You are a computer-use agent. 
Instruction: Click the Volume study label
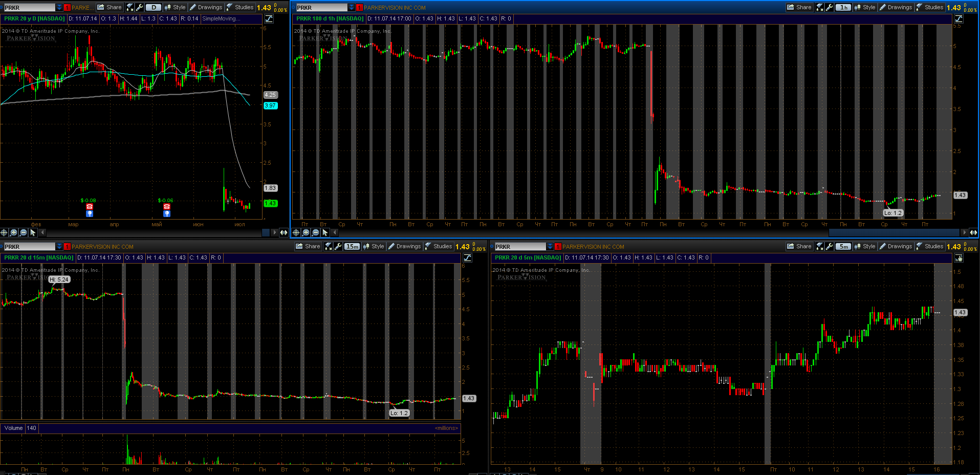[x=13, y=428]
